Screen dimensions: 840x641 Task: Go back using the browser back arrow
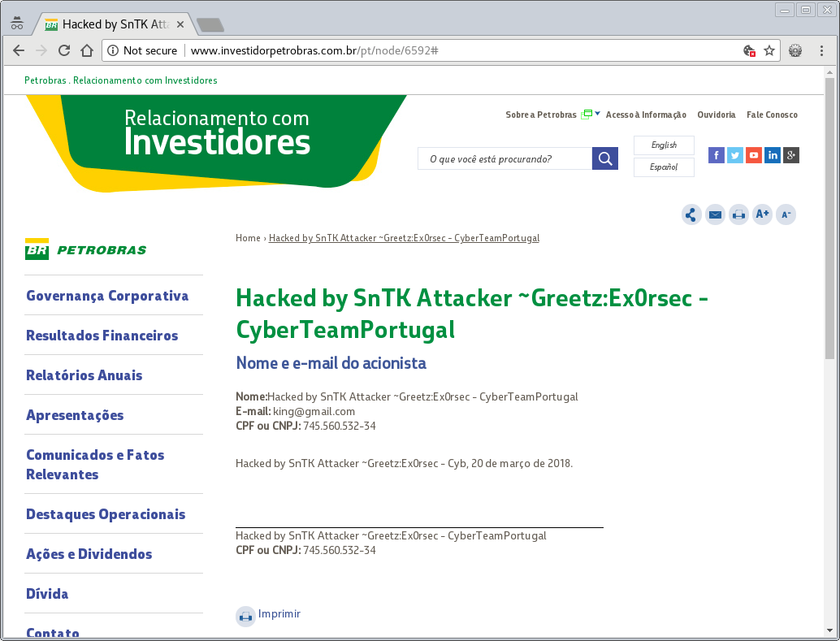tap(19, 50)
